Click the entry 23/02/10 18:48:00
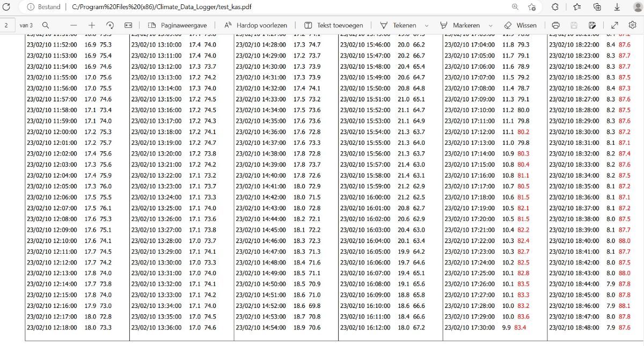Image resolution: width=644 pixels, height=346 pixels. pos(575,327)
